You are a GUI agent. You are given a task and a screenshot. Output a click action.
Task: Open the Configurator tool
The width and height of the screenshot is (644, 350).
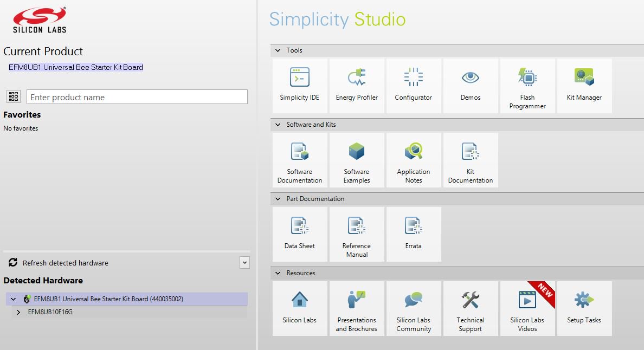pos(413,86)
